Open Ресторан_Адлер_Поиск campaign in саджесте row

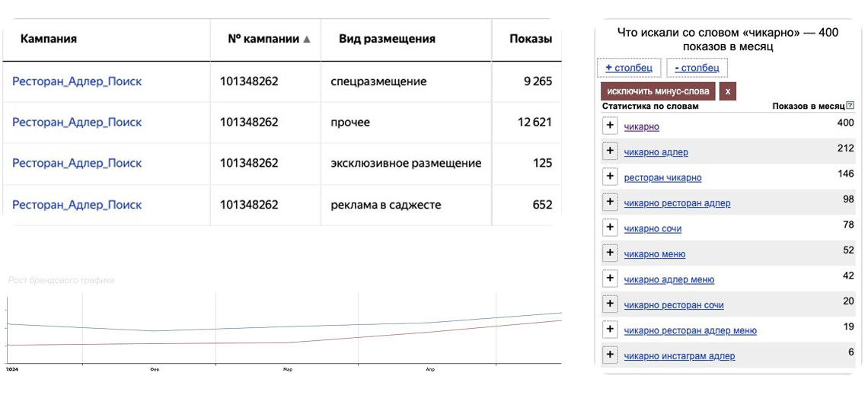pos(77,205)
